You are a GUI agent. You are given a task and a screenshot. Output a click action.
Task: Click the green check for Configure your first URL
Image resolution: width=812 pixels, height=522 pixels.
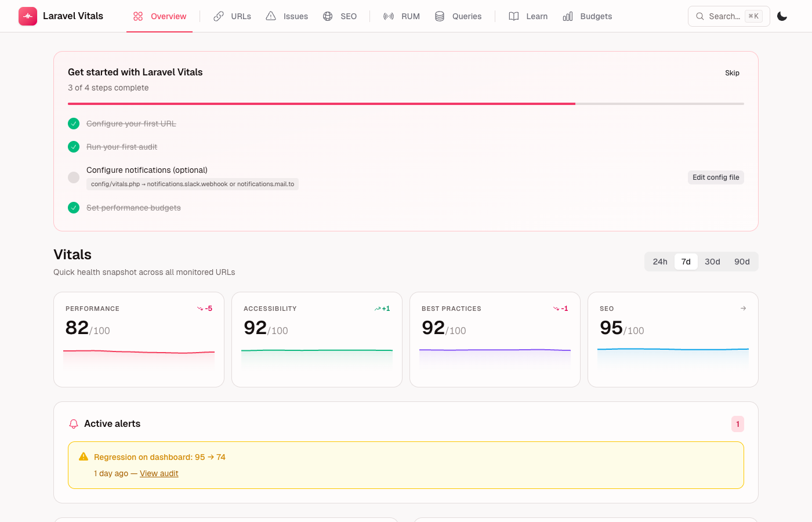tap(74, 124)
